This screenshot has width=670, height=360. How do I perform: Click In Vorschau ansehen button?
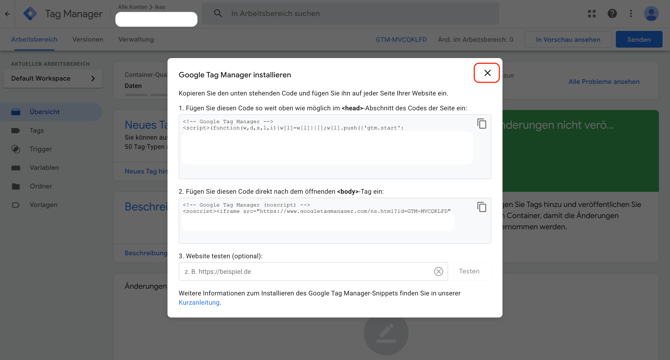click(568, 39)
